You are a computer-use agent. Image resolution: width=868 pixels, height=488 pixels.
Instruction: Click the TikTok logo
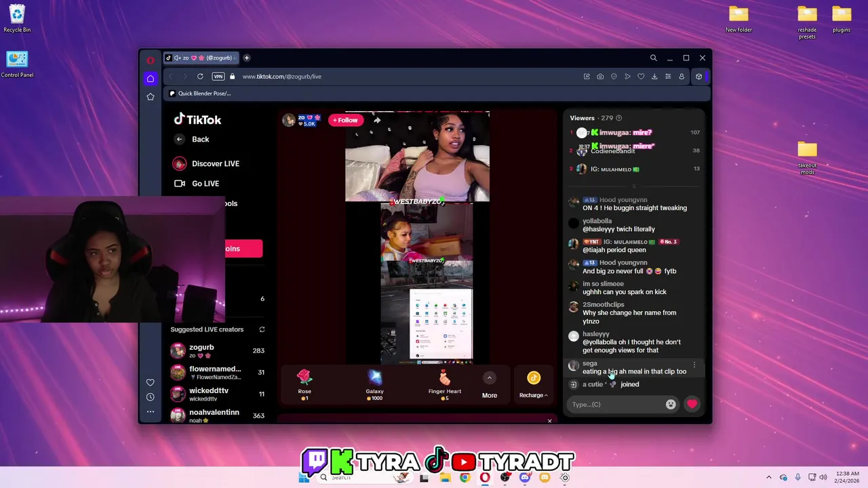197,120
